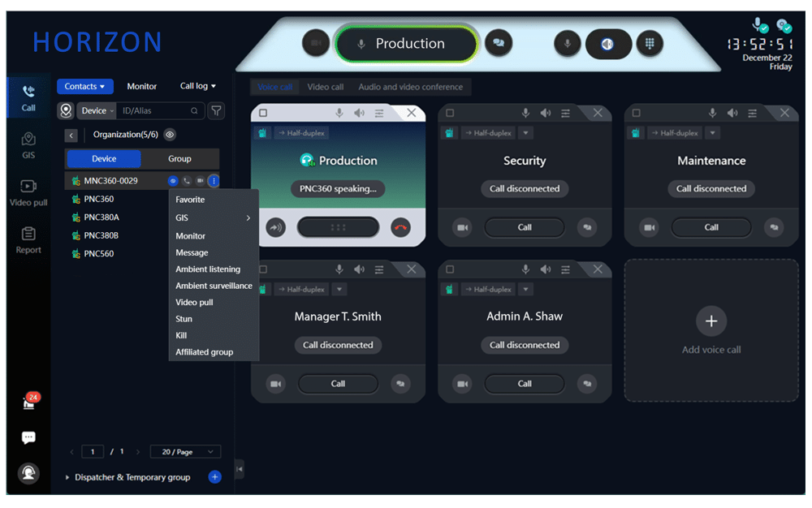Open the 20 / Page dropdown
The image size is (812, 508).
point(187,452)
